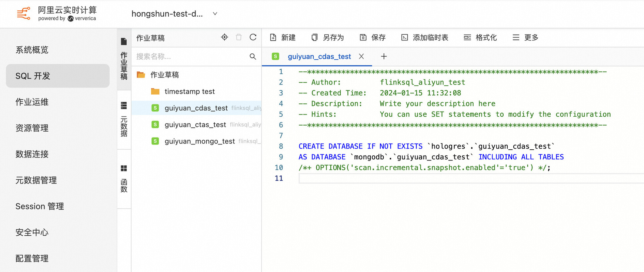
Task: Click line number 9 in gutter
Action: click(281, 157)
